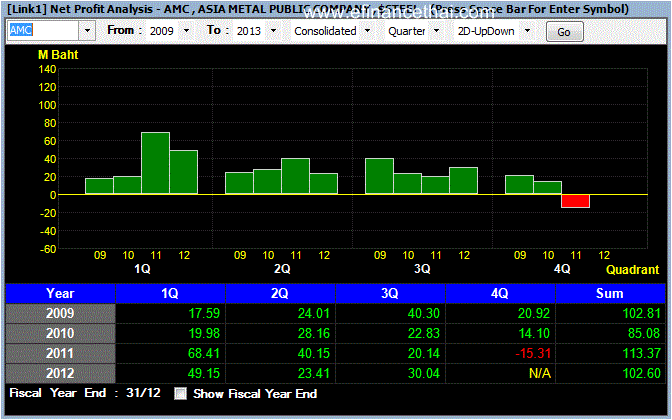Viewport: 672px width, 420px height.
Task: Click the 20.14 cell for 2011 3Q
Action: (390, 354)
